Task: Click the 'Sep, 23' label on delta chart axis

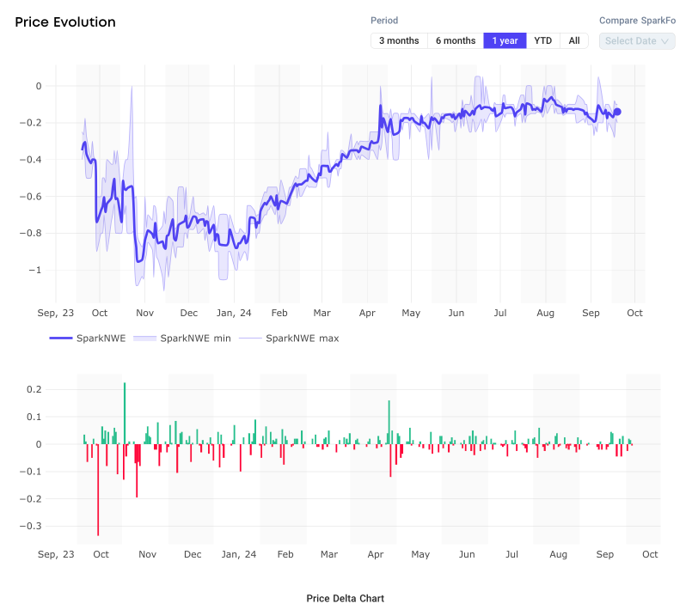Action: [56, 554]
